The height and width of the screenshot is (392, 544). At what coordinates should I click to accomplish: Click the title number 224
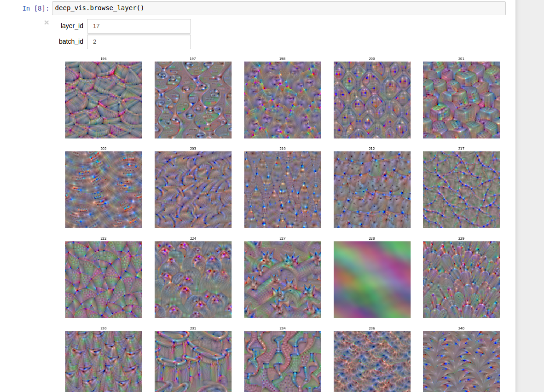coord(193,238)
